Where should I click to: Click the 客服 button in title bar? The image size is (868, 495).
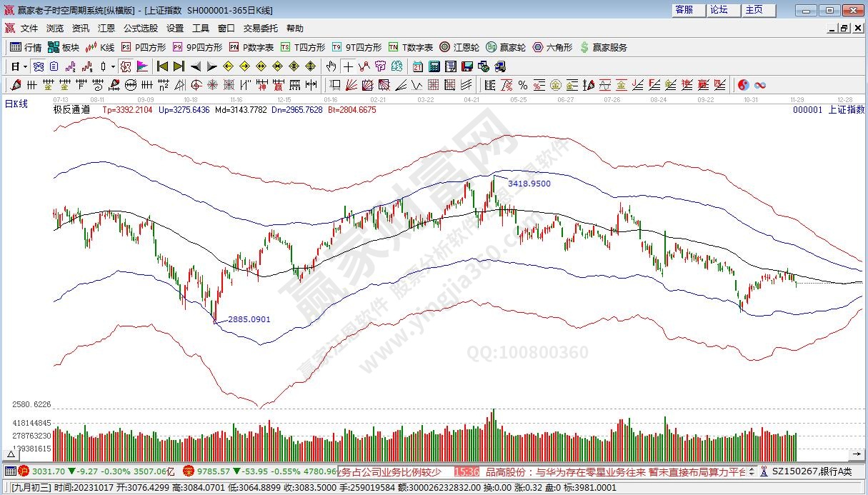684,10
